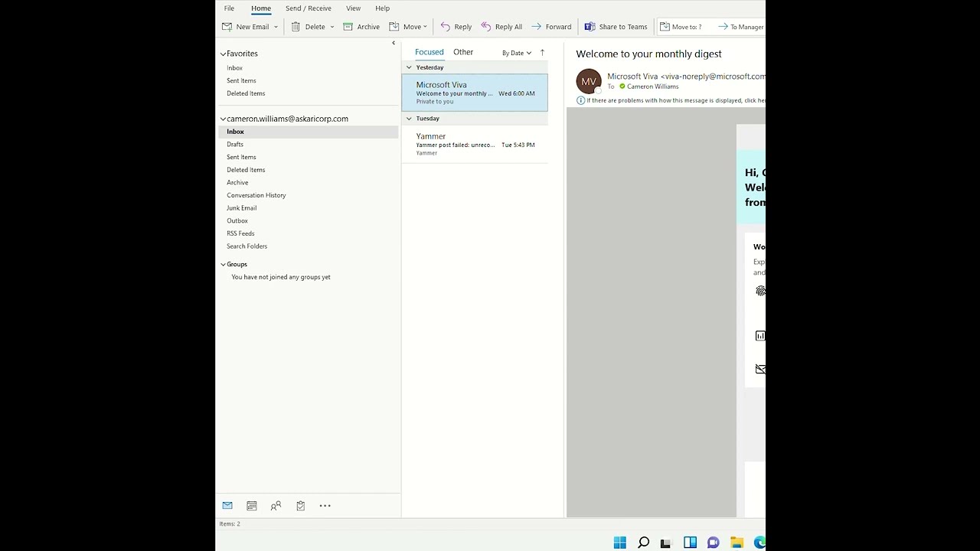Open the Widgets panel from the taskbar
The image size is (980, 551).
[x=690, y=543]
